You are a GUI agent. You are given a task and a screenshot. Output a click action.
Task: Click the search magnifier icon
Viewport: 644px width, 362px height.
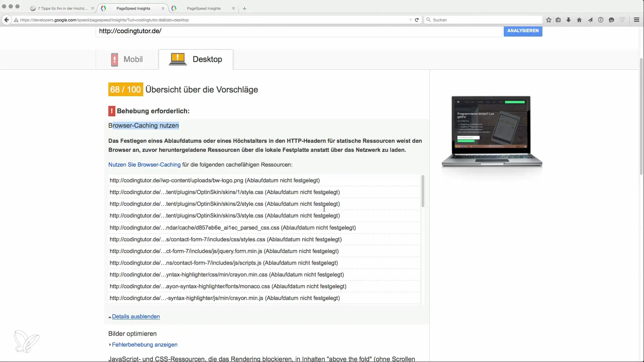pyautogui.click(x=428, y=20)
